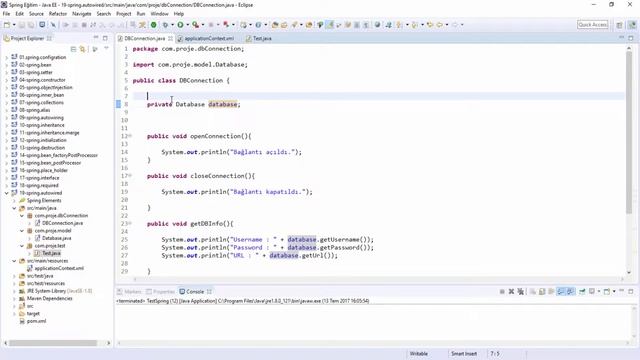640x360 pixels.
Task: Open the Run icon dropdown arrow
Action: pyautogui.click(x=188, y=25)
